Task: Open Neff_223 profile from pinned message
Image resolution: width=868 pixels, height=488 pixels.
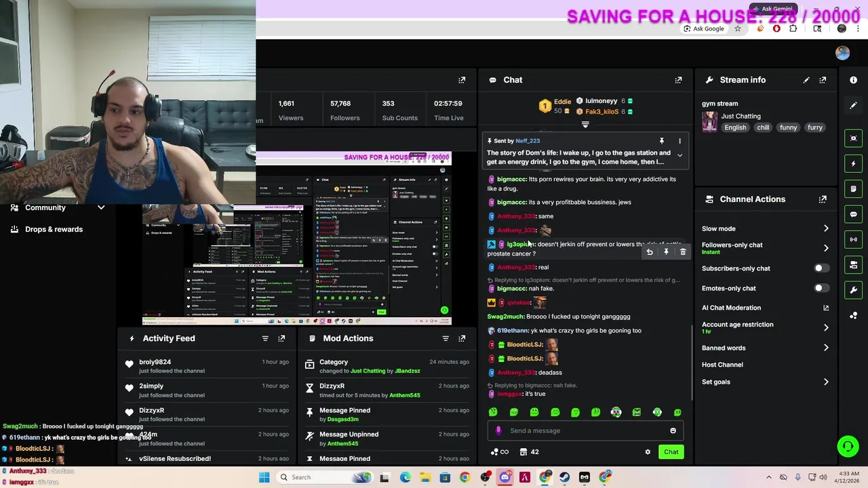Action: pos(528,141)
